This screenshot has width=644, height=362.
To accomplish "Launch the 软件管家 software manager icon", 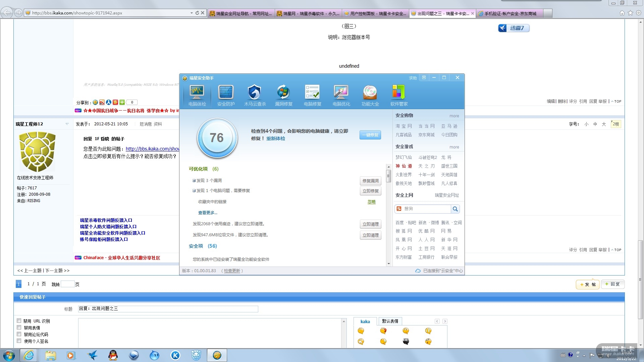I will pyautogui.click(x=399, y=93).
